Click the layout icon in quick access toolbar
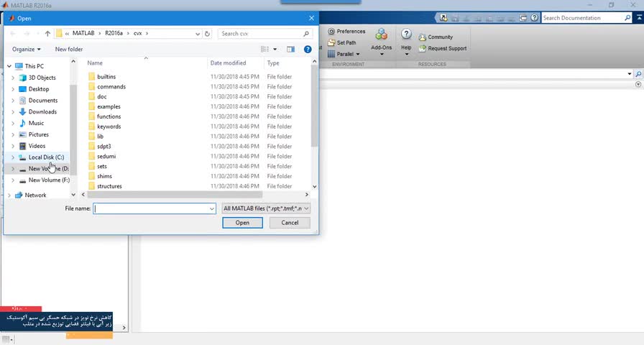Viewport: 644px width, 345px height. 523,18
